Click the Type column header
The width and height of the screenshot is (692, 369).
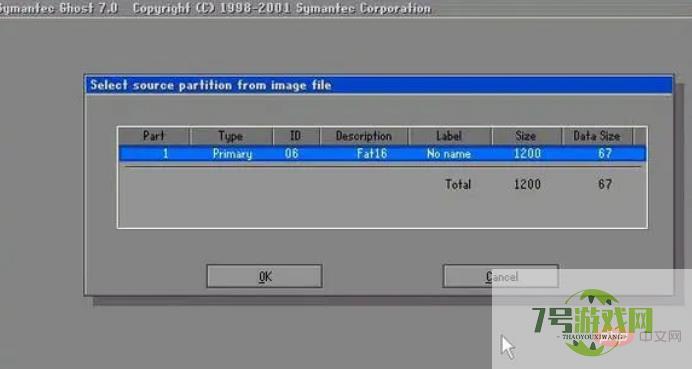click(231, 136)
